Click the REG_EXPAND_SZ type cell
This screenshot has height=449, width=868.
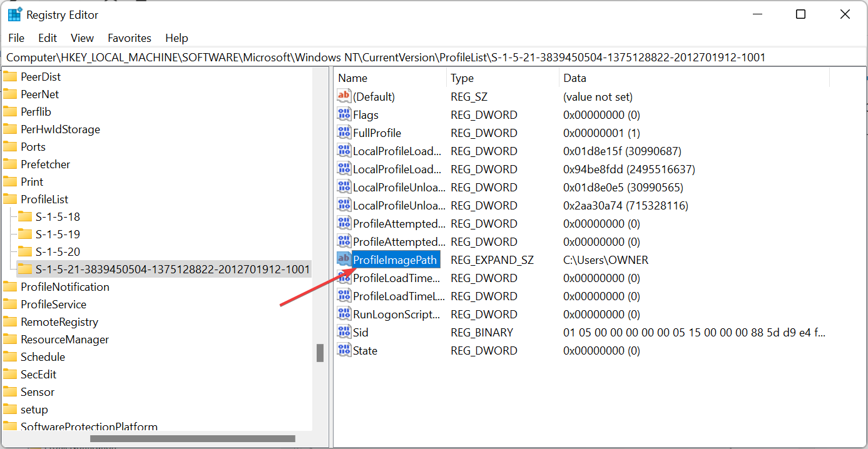pos(492,260)
